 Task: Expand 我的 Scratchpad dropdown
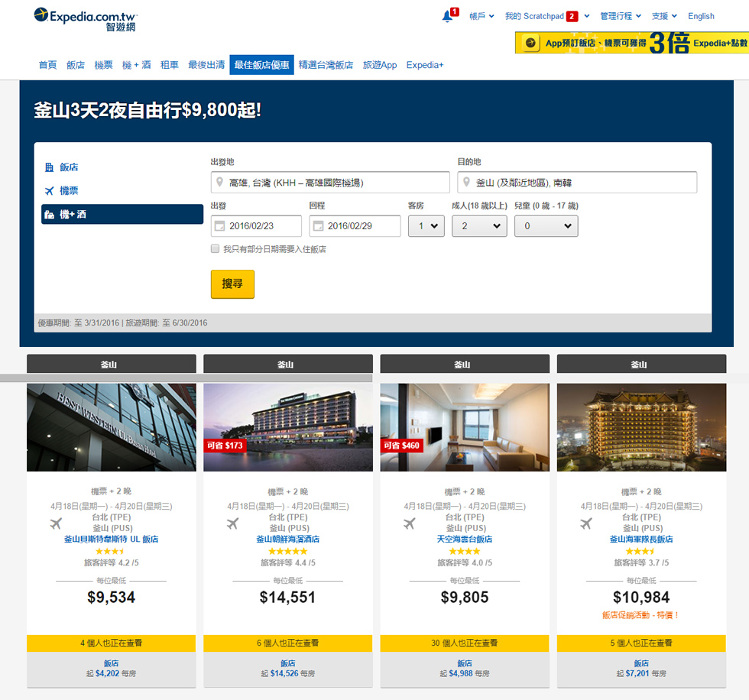click(x=547, y=16)
